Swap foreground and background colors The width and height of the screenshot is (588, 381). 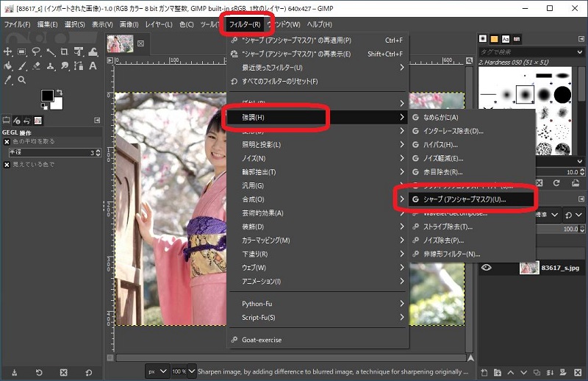pyautogui.click(x=60, y=92)
